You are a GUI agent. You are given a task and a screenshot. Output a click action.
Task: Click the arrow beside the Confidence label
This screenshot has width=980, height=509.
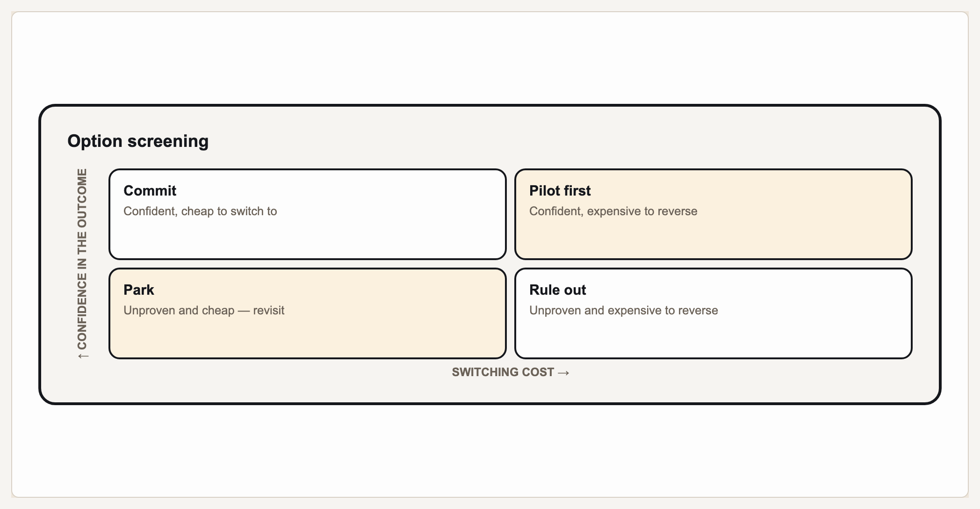(x=83, y=356)
